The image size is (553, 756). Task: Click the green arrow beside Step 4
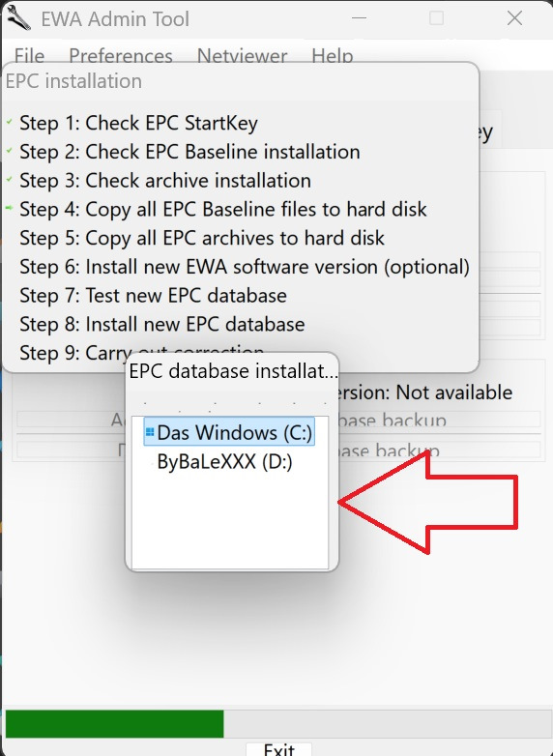9,208
